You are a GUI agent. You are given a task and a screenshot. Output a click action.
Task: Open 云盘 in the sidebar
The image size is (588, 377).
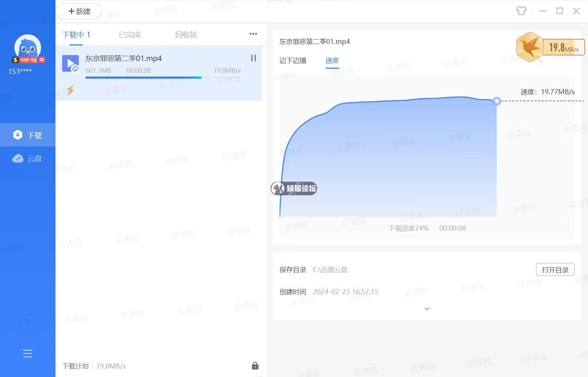point(28,159)
